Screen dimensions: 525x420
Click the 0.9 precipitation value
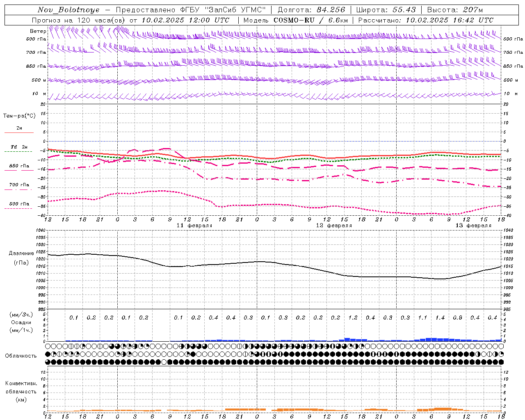tap(458, 317)
